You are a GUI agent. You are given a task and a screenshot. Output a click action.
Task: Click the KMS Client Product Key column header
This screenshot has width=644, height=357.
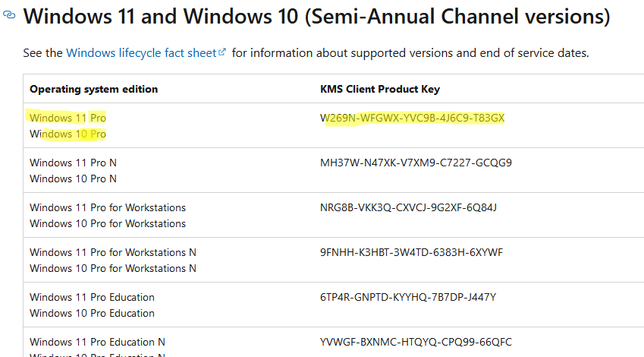(380, 90)
